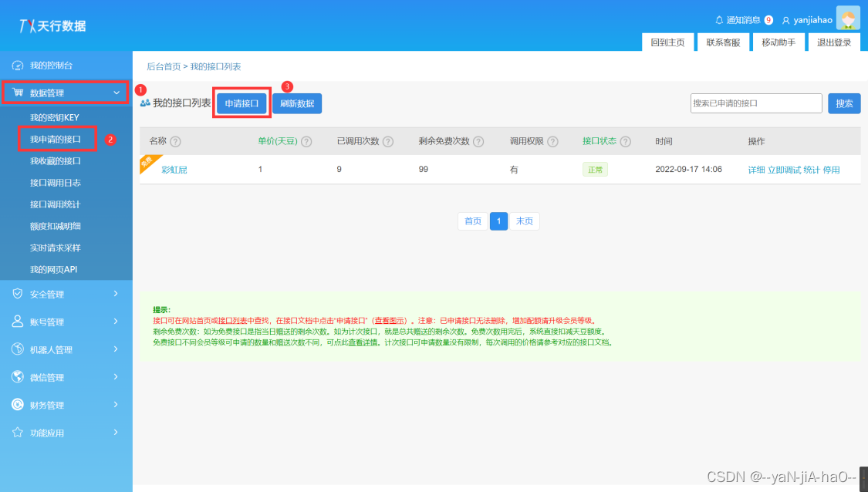Click 详细 link in 彩虹屁 row
This screenshot has width=868, height=492.
756,170
